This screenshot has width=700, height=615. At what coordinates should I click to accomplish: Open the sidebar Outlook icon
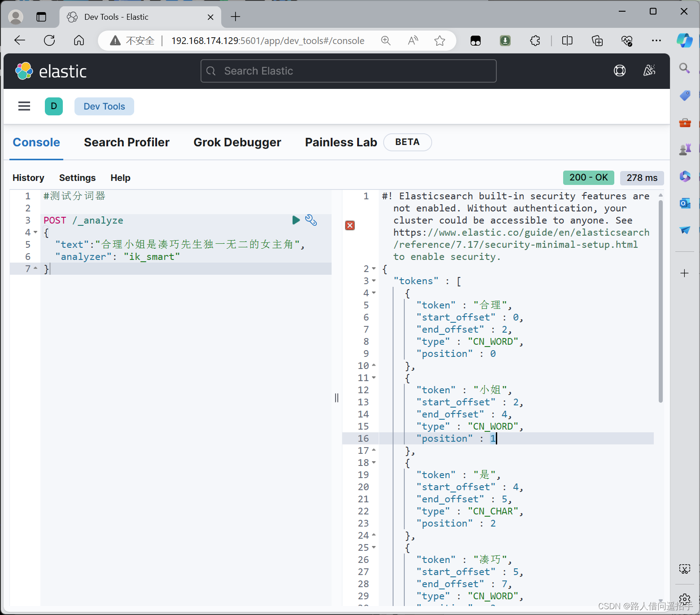[x=685, y=203]
